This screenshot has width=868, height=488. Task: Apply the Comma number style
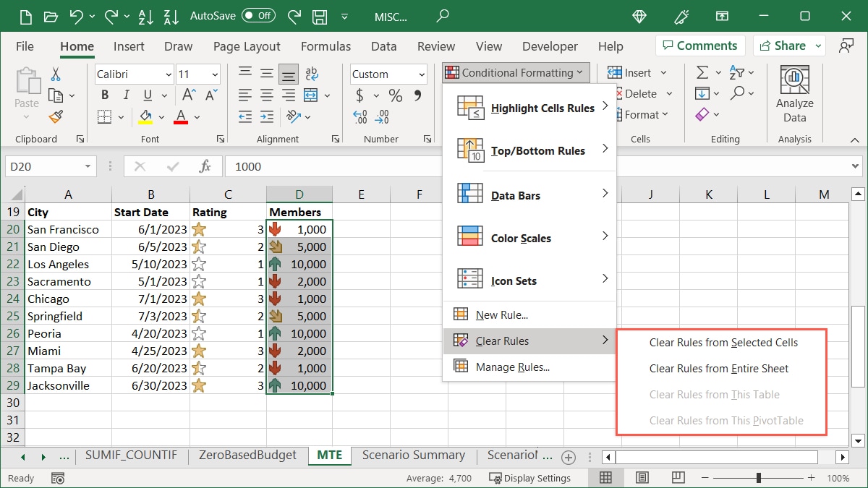pyautogui.click(x=419, y=94)
